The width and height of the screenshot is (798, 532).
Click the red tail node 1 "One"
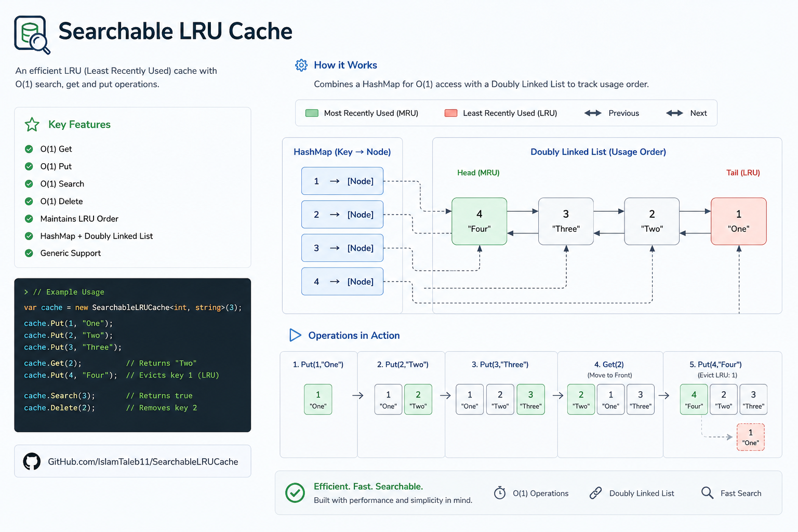[x=739, y=221]
